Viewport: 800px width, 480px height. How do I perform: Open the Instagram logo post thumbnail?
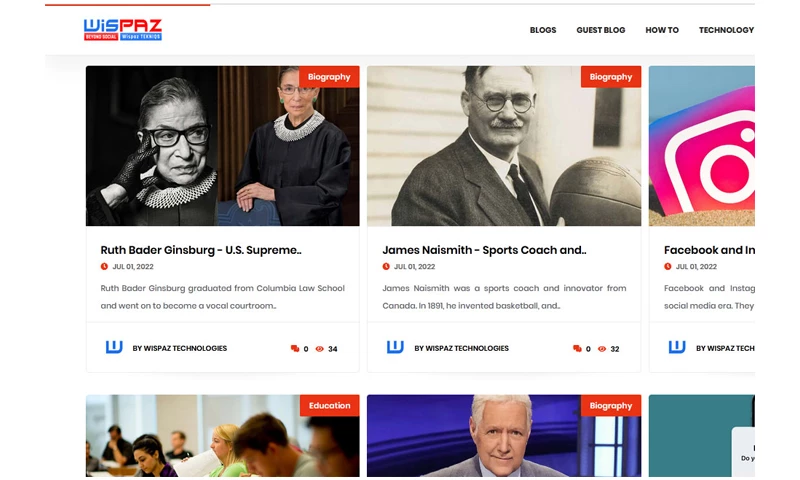point(702,146)
